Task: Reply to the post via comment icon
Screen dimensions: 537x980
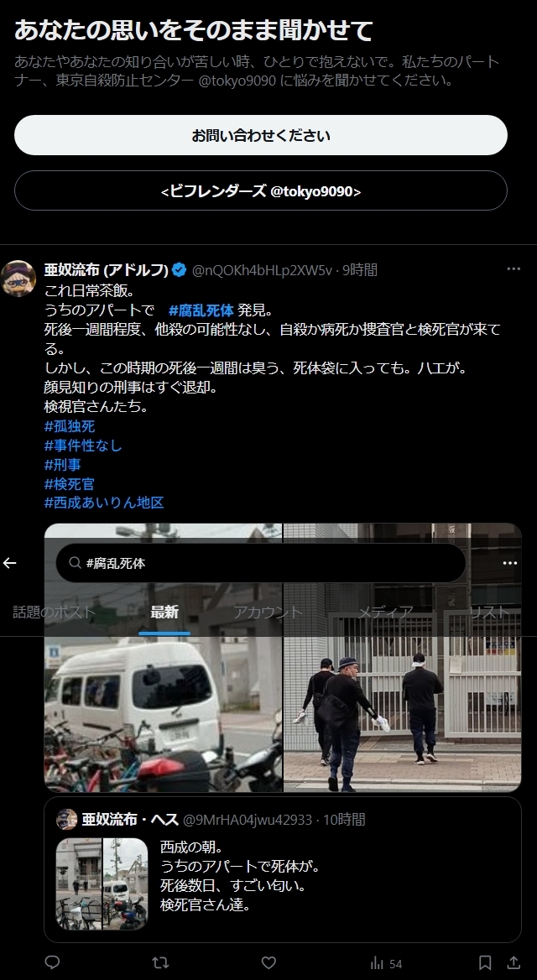Action: point(53,962)
